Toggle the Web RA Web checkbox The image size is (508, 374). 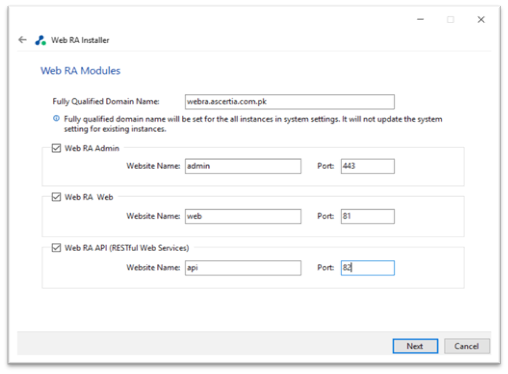[x=56, y=197]
